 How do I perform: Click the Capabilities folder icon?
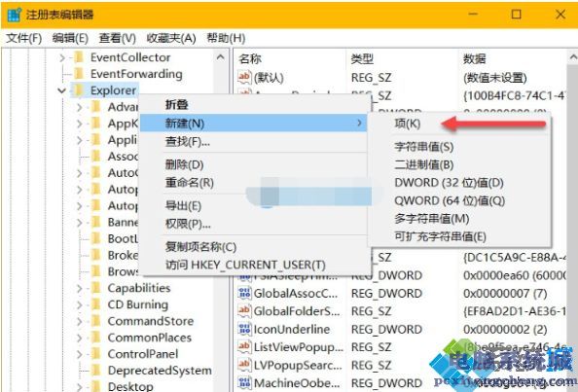point(95,288)
